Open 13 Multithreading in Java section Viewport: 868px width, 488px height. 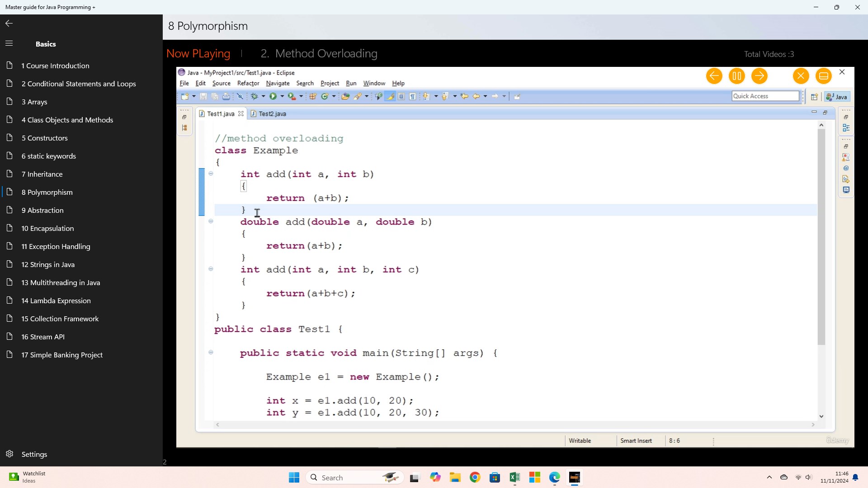coord(61,282)
